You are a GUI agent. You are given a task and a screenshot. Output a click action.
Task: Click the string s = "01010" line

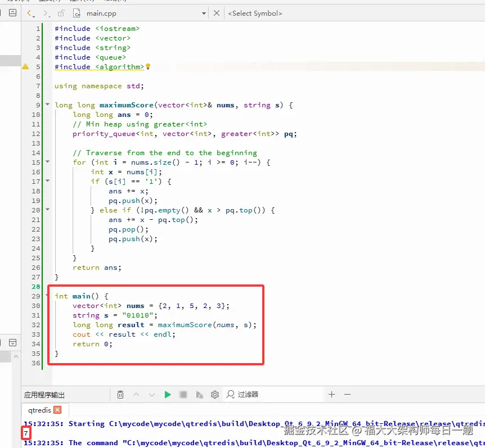tap(115, 315)
